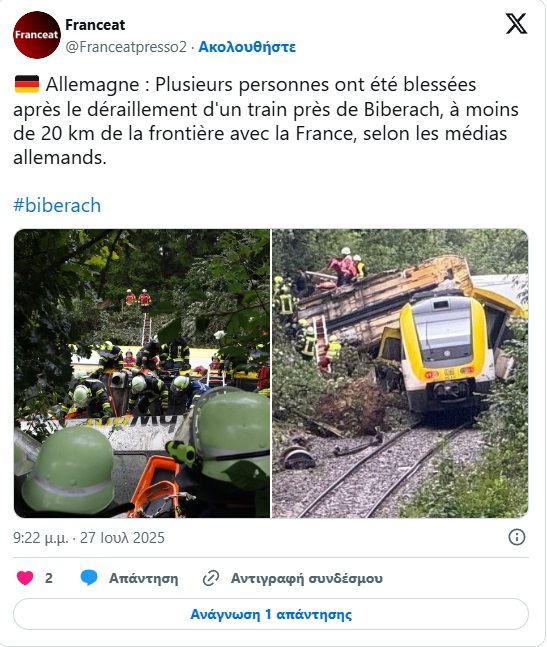Click the like count number 2
The height and width of the screenshot is (647, 547).
pyautogui.click(x=49, y=578)
